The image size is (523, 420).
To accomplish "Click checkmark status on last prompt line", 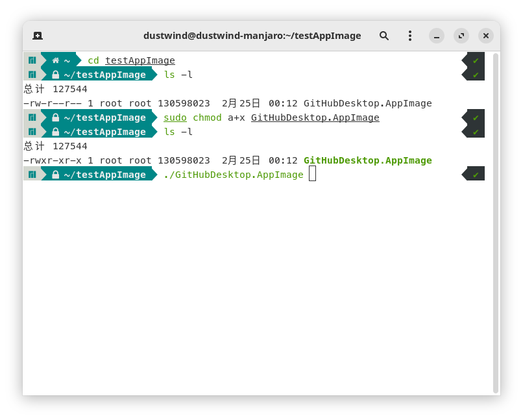I will click(476, 175).
